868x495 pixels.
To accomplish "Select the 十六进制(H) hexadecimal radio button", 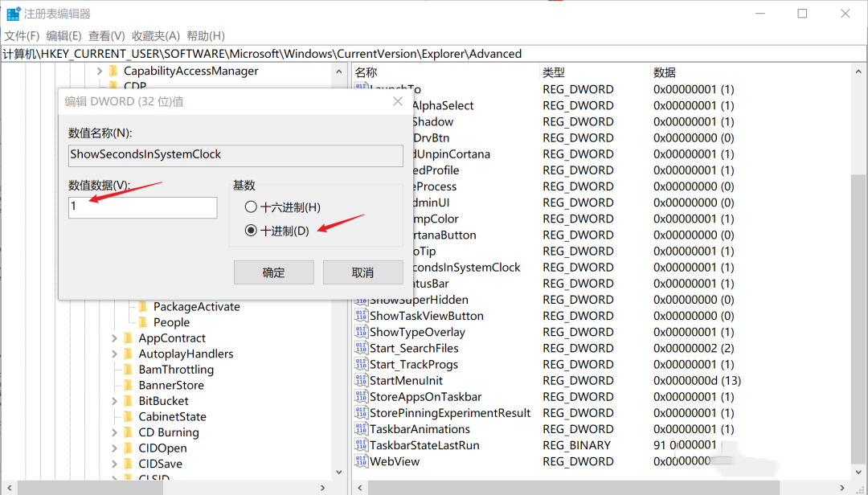I will (251, 207).
